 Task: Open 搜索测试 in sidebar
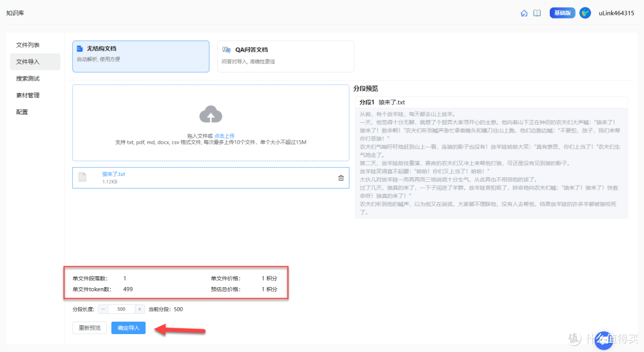click(x=27, y=78)
